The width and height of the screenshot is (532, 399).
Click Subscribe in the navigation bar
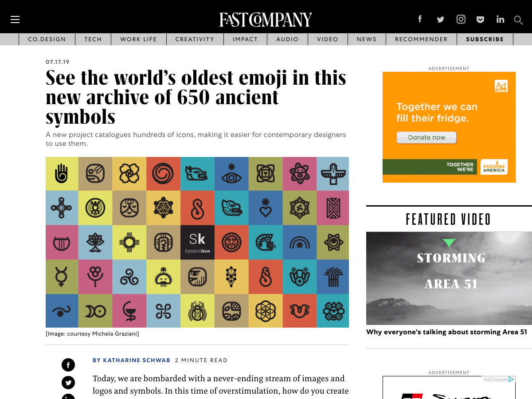click(x=485, y=39)
